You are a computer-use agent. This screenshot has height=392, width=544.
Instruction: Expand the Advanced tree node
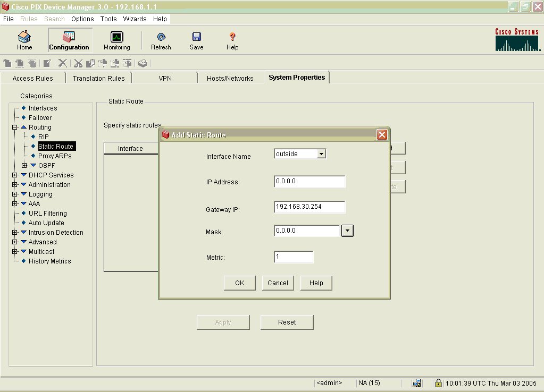point(14,242)
